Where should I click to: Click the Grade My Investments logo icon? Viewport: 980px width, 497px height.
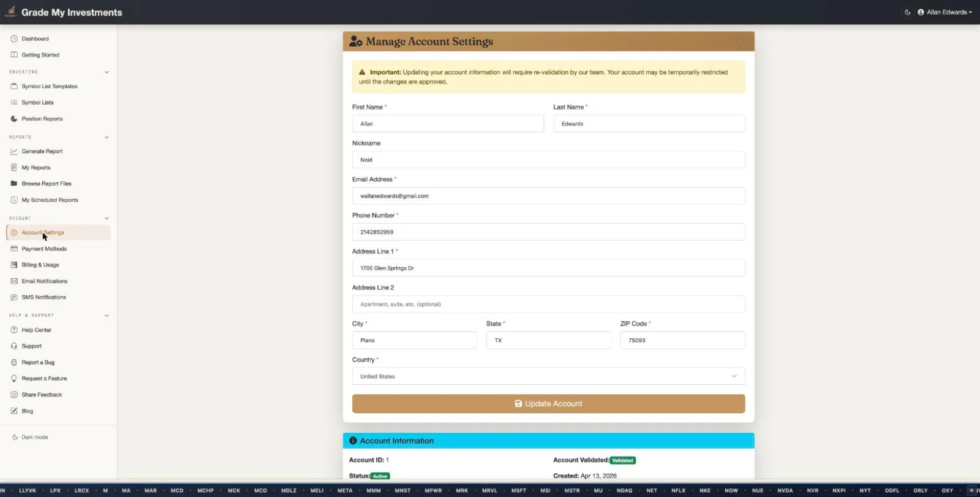point(10,12)
